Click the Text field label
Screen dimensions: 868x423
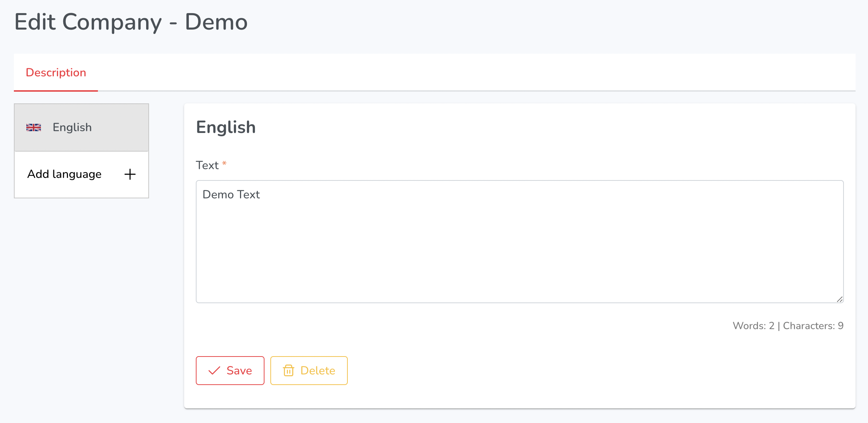pos(207,165)
